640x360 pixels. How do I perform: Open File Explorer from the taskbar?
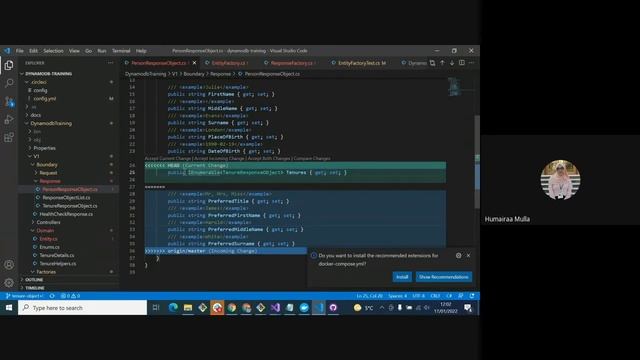pyautogui.click(x=188, y=308)
